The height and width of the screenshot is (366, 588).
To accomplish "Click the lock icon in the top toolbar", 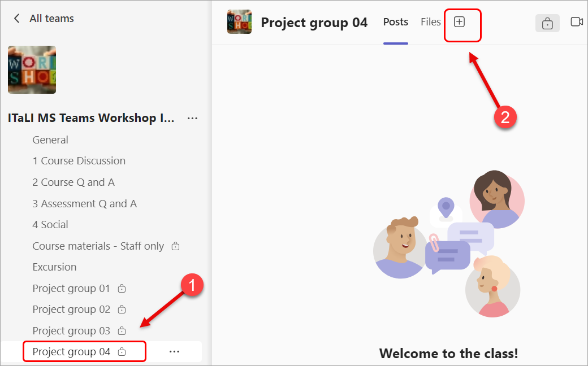I will click(547, 23).
